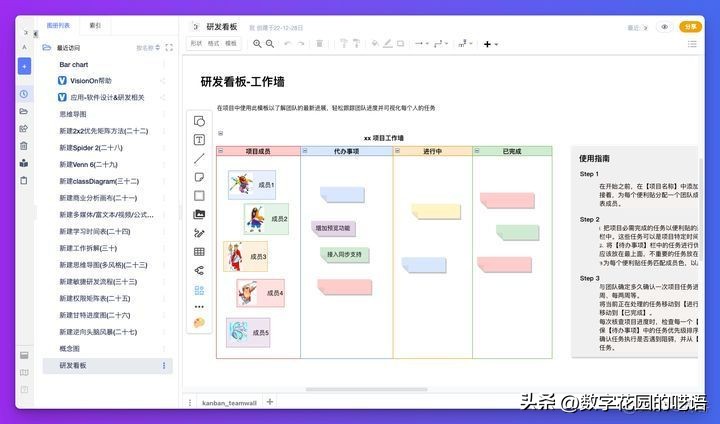Viewport: 720px width, 424px height.
Task: Select the 成员1 member card
Action: click(x=252, y=185)
